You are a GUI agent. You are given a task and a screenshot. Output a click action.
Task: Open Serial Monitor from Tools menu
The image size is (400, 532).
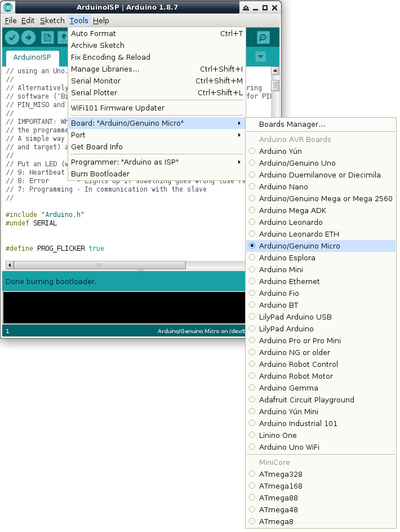coord(157,81)
